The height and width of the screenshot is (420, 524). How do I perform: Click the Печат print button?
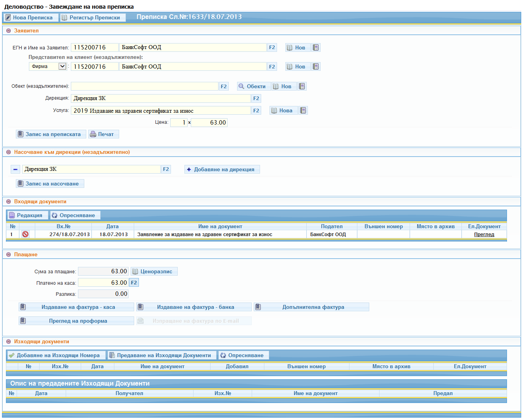click(x=104, y=134)
